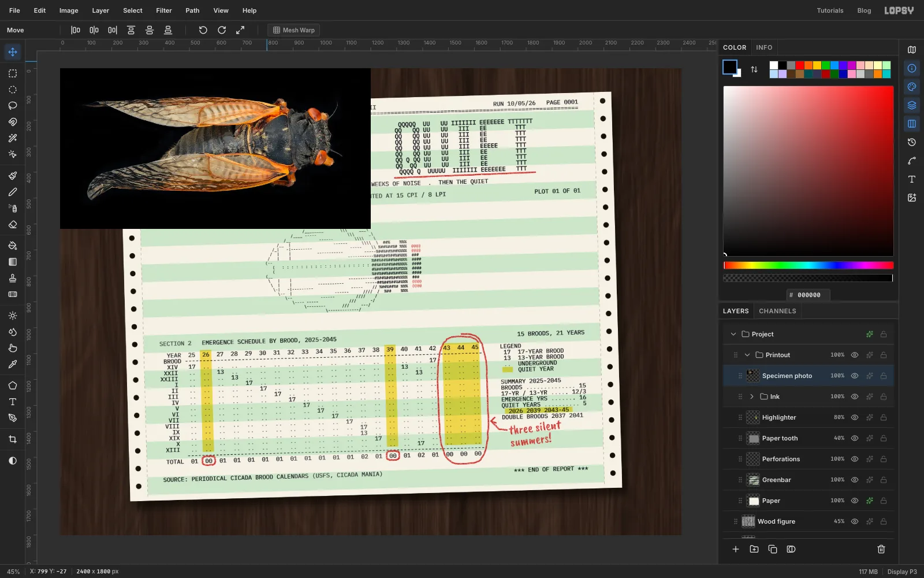Collapse the Project group
Image resolution: width=924 pixels, height=578 pixels.
[x=733, y=334]
